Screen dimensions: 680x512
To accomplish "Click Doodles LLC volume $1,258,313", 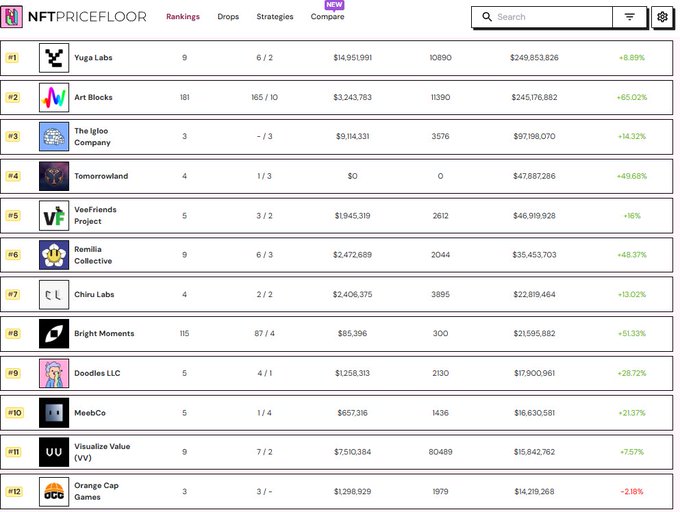I will click(353, 373).
